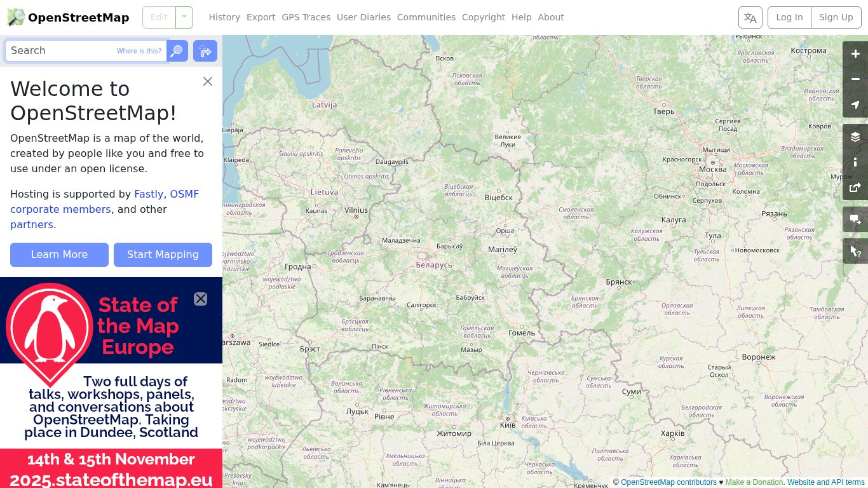The width and height of the screenshot is (868, 488).
Task: Go to GPS Traces
Action: 306,17
